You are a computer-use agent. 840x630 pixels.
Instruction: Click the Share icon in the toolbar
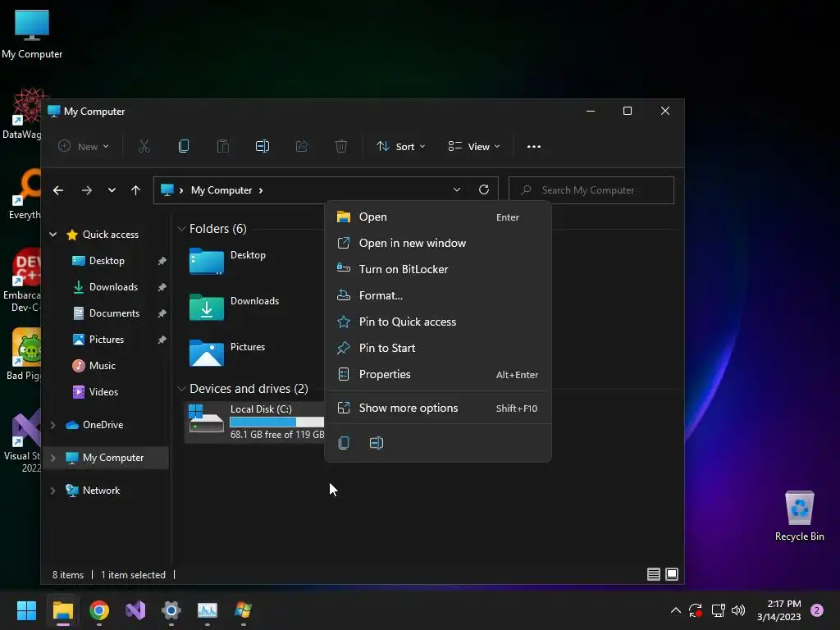tap(302, 146)
